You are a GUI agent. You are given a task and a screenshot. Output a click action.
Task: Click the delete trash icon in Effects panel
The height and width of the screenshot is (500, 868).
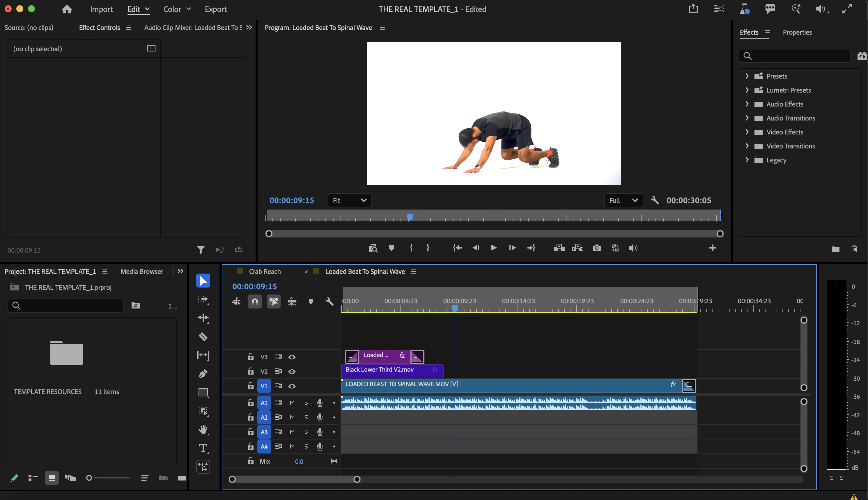tap(855, 249)
